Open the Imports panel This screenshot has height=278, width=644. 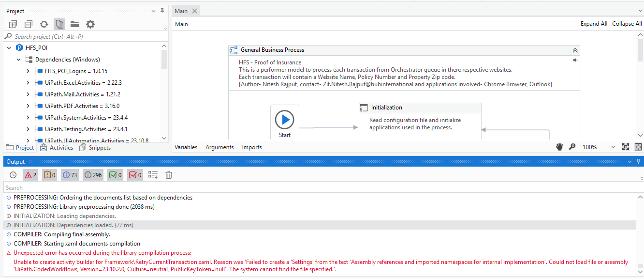(x=252, y=147)
